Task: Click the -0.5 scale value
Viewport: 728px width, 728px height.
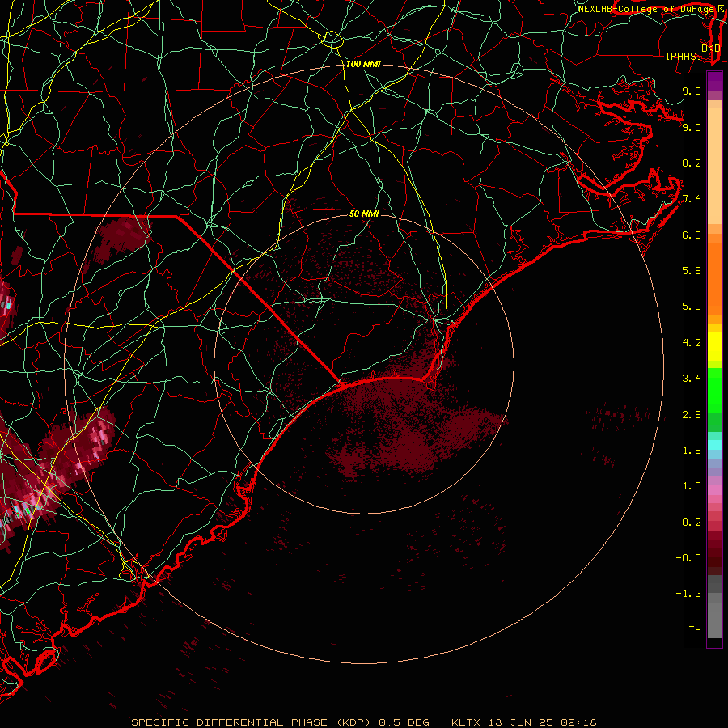Action: (688, 558)
